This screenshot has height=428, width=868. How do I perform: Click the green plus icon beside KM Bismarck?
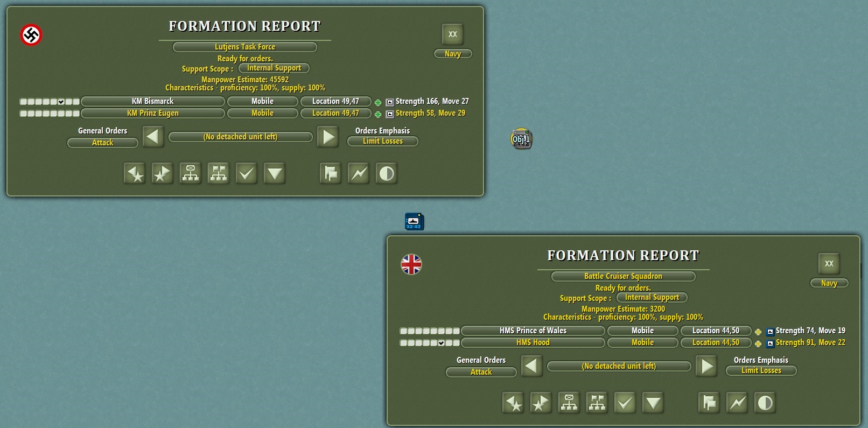pyautogui.click(x=378, y=102)
